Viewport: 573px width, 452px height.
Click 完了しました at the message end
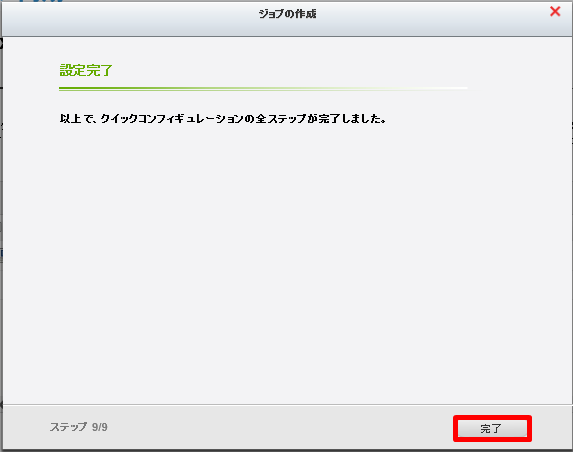pos(352,119)
